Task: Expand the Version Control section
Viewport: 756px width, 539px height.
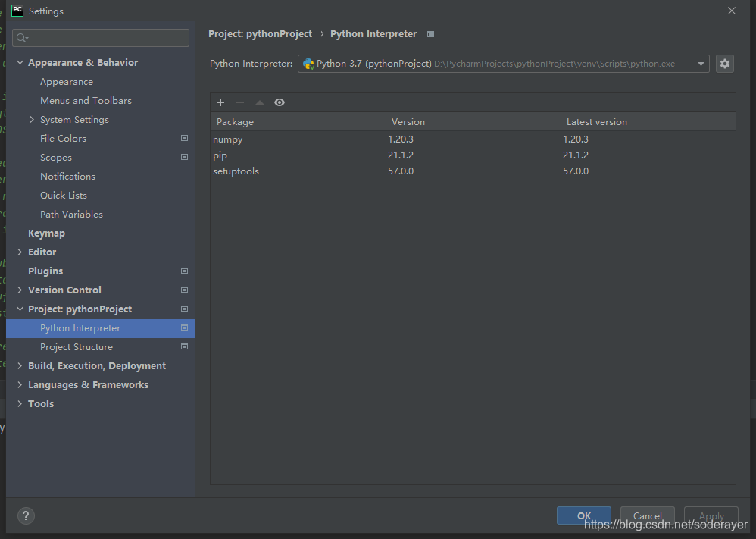Action: pos(20,290)
